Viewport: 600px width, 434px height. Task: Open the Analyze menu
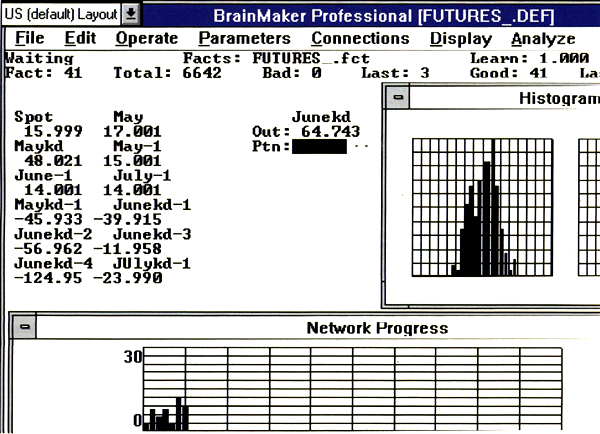[543, 39]
